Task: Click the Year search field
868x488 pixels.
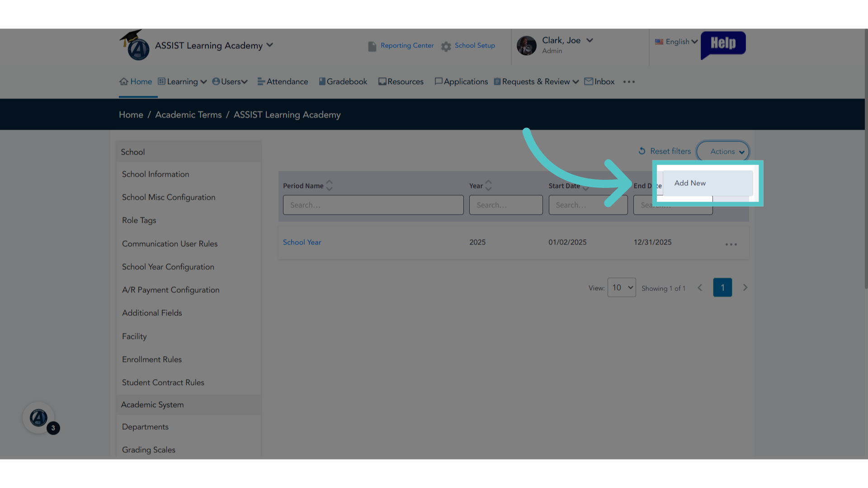Action: point(506,205)
